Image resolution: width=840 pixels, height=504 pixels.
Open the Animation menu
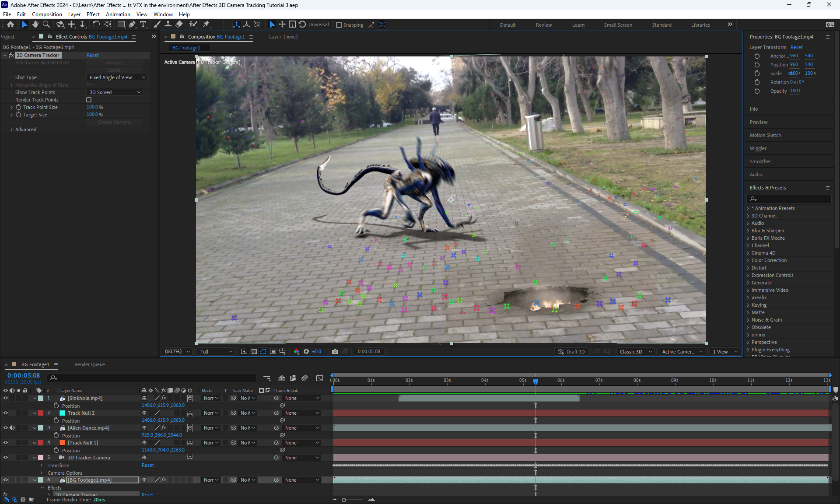coord(118,14)
